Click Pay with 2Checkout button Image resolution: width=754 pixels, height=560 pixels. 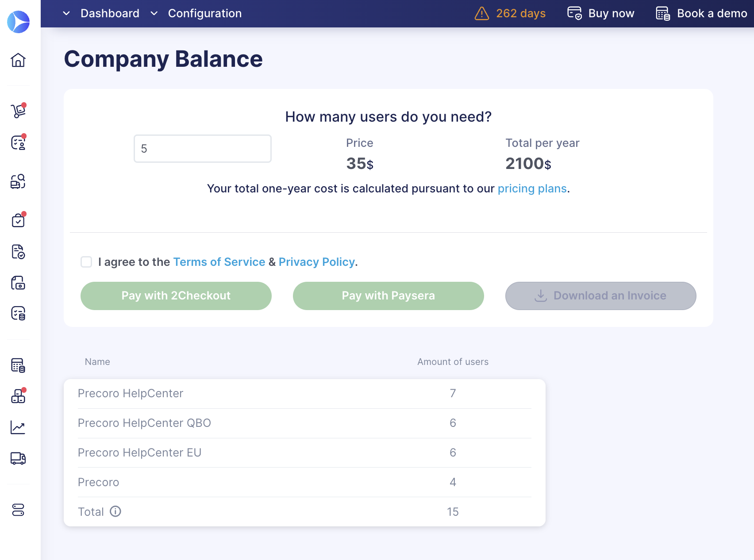176,296
